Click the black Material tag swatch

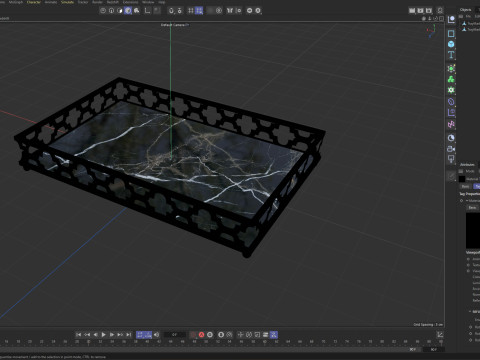462,179
